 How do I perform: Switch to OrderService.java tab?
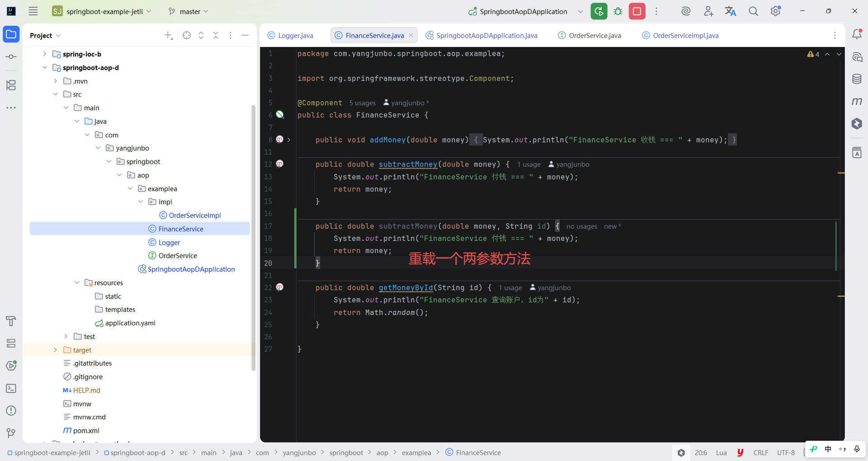[590, 35]
